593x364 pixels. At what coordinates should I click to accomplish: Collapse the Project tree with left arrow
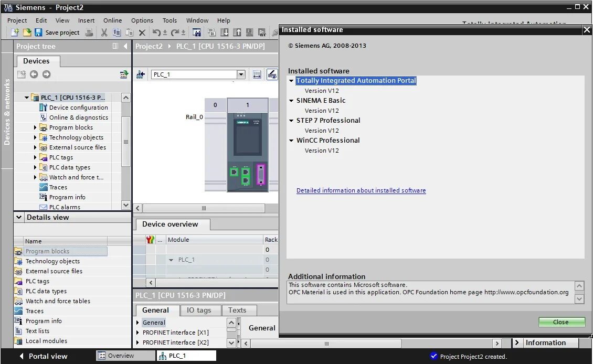point(125,46)
